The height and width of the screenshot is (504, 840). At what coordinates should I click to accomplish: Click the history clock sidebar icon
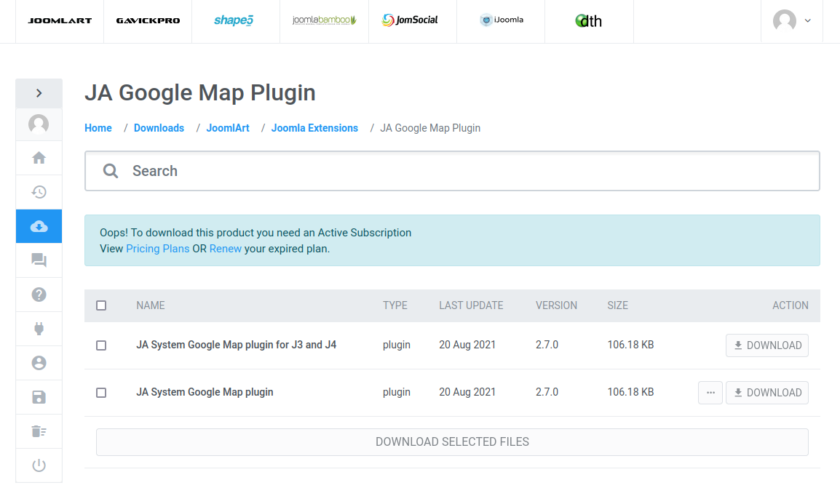39,192
